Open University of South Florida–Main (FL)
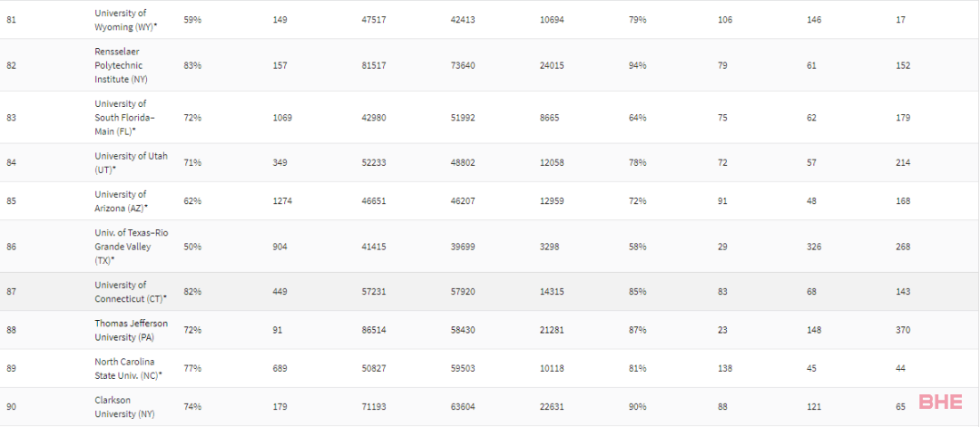Viewport: 980px width, 427px height. 124,117
